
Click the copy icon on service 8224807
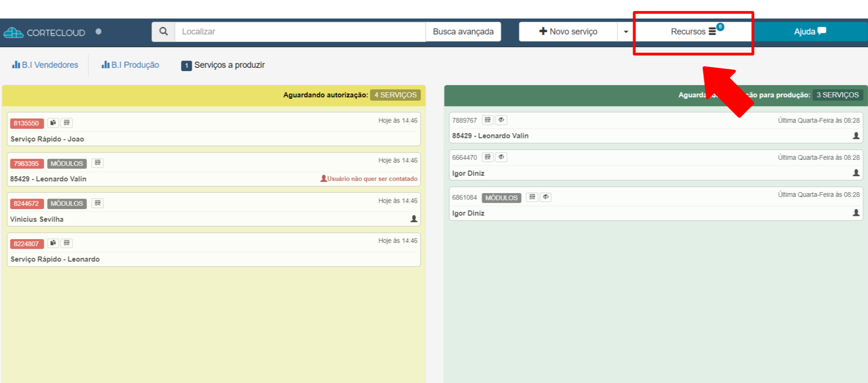click(x=53, y=243)
